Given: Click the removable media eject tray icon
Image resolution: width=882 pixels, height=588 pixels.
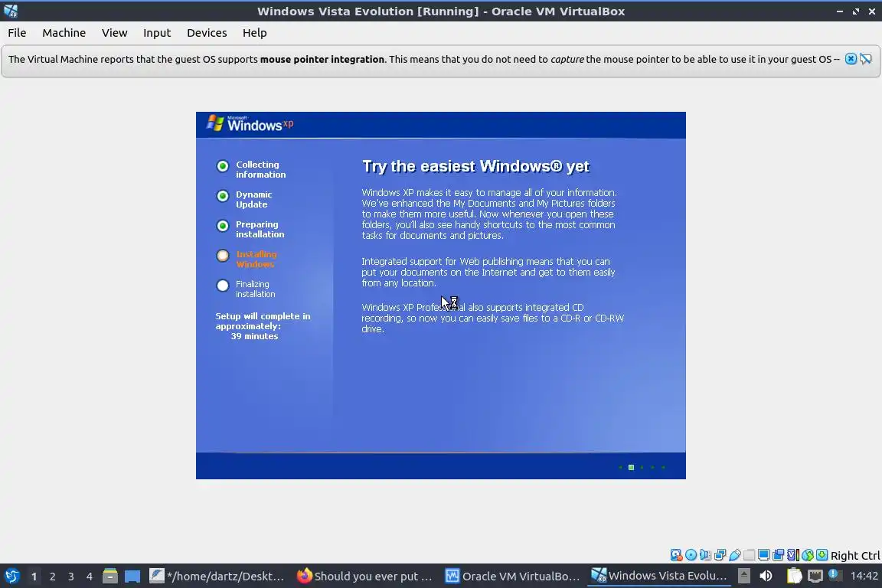Looking at the screenshot, I should (x=744, y=576).
